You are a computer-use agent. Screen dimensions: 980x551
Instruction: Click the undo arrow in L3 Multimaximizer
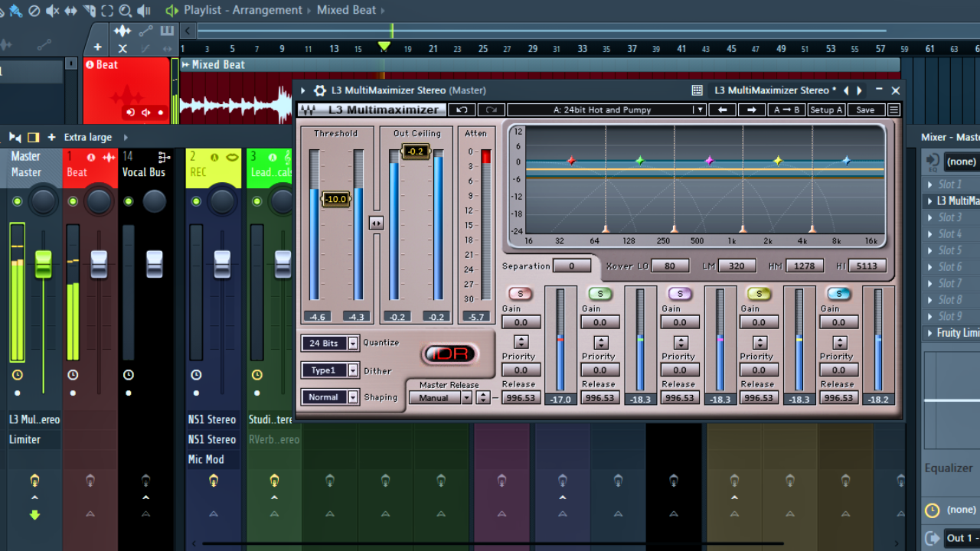(x=462, y=110)
